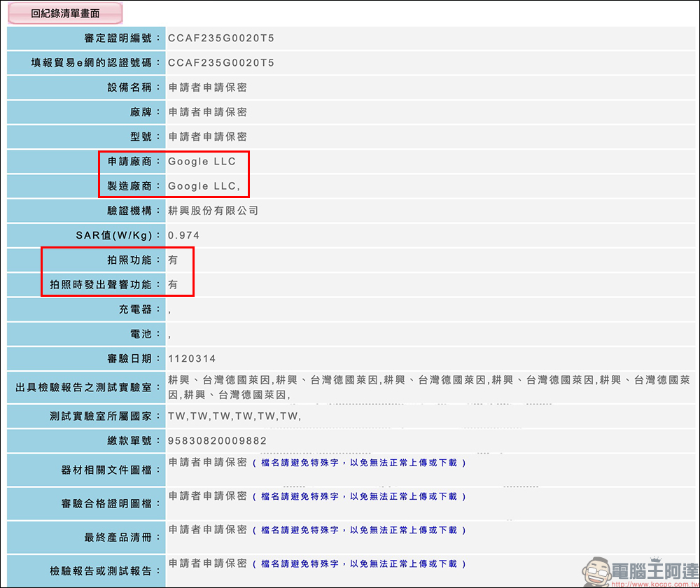This screenshot has height=588, width=700.
Task: Click the blue filename notice in 器材相關文件圖檔 row
Action: pyautogui.click(x=359, y=463)
